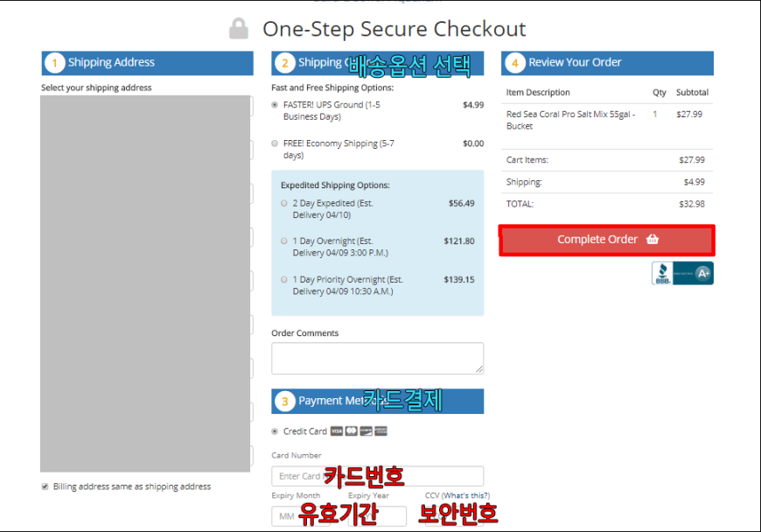Focus the Order Comments text box
This screenshot has width=761, height=532.
378,358
